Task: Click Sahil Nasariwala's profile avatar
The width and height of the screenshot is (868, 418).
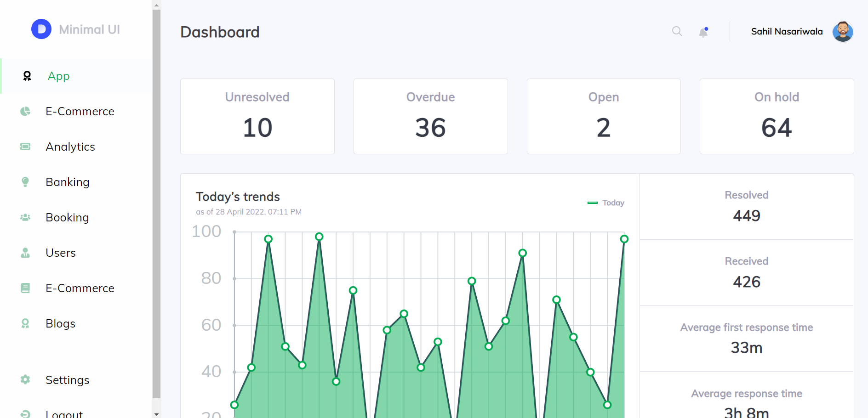Action: [x=843, y=31]
